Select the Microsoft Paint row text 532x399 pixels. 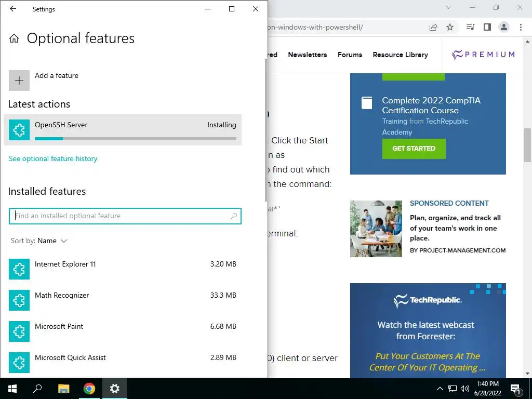(59, 326)
